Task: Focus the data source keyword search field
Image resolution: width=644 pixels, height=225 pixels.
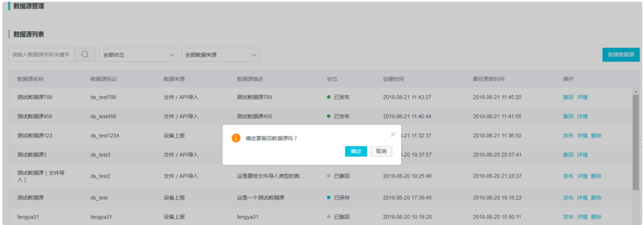Action: (41, 55)
